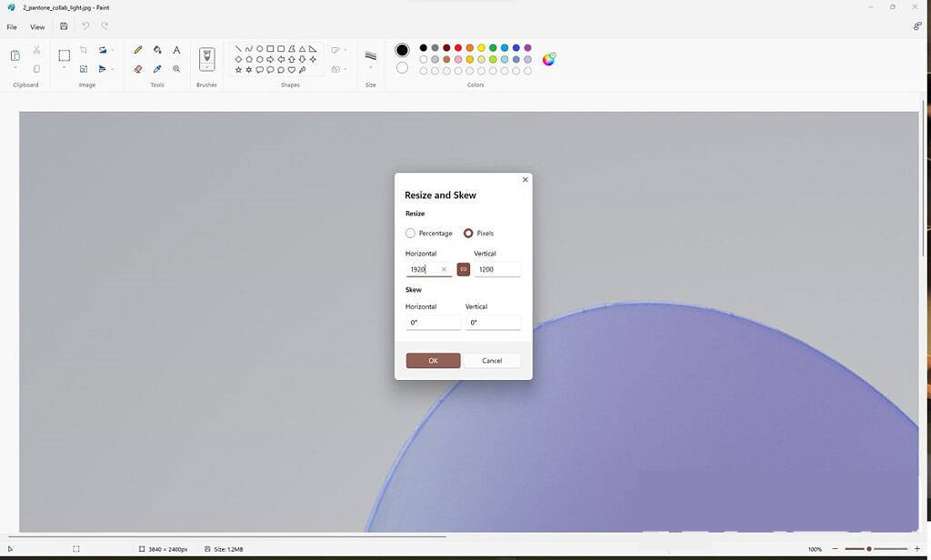Select the Magnifier tool

176,69
